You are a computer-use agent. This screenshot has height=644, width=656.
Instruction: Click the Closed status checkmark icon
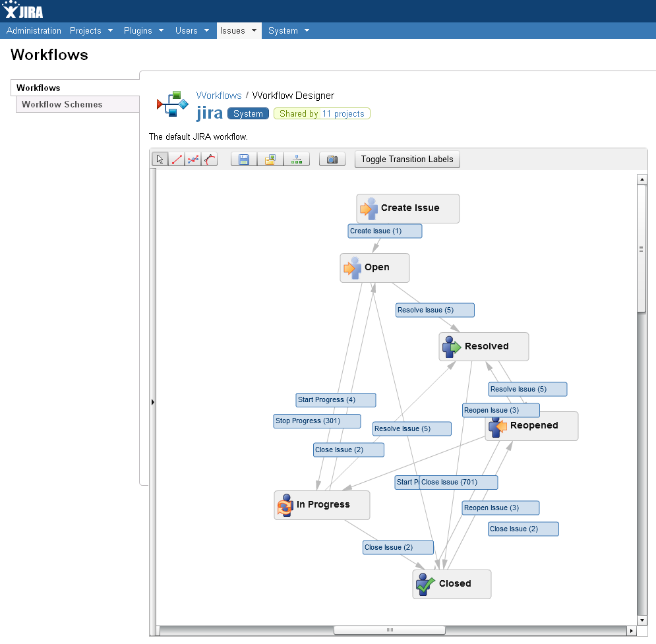click(x=425, y=584)
